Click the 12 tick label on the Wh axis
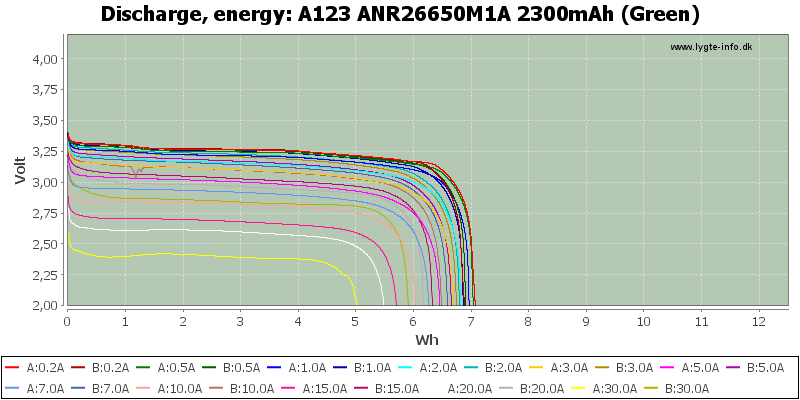The height and width of the screenshot is (400, 800). tap(759, 322)
